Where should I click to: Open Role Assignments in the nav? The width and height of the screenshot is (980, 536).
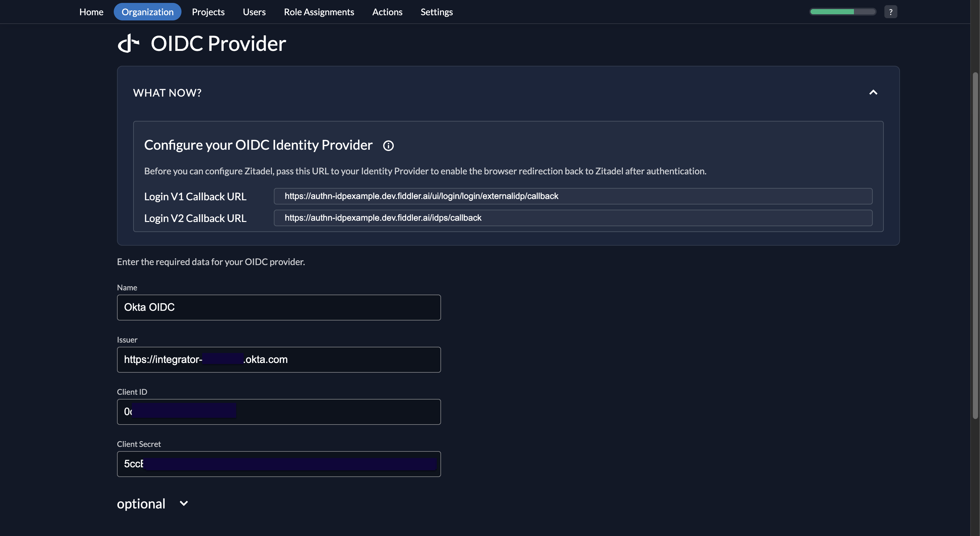319,12
